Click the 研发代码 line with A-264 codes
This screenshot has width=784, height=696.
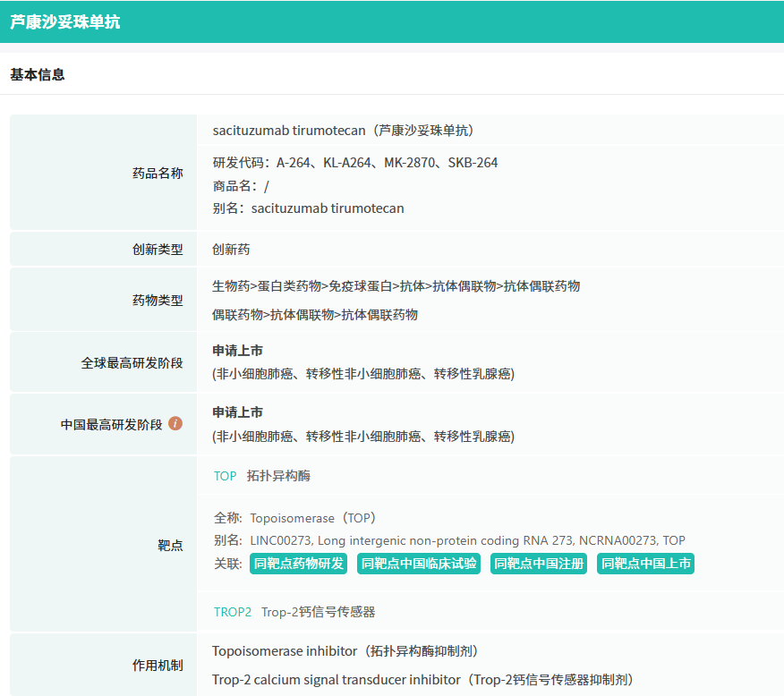click(355, 163)
